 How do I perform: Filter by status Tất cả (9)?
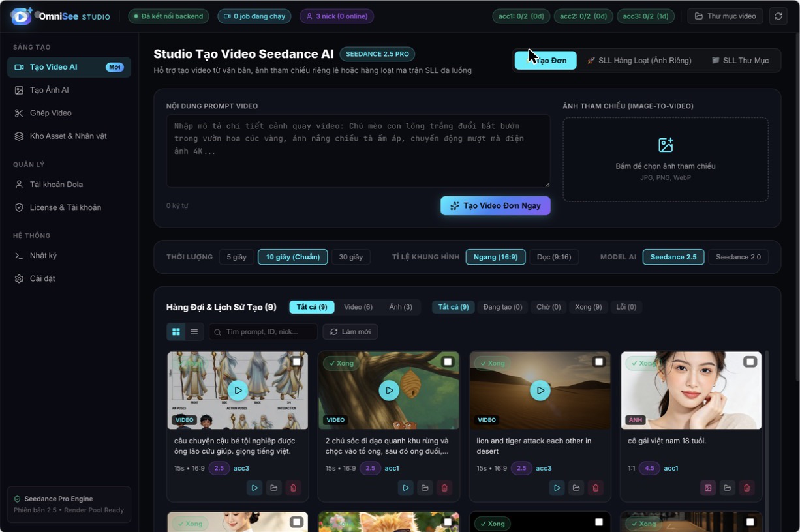point(454,307)
